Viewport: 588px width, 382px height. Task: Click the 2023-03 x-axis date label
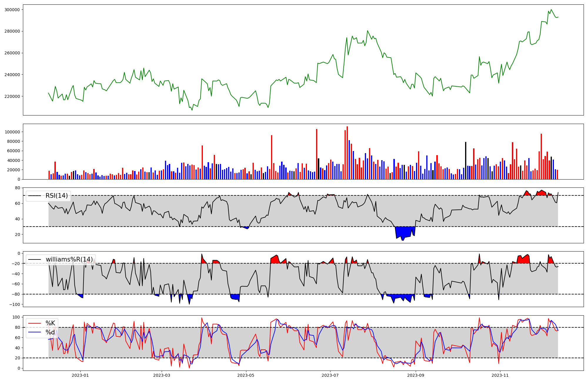tap(162, 375)
